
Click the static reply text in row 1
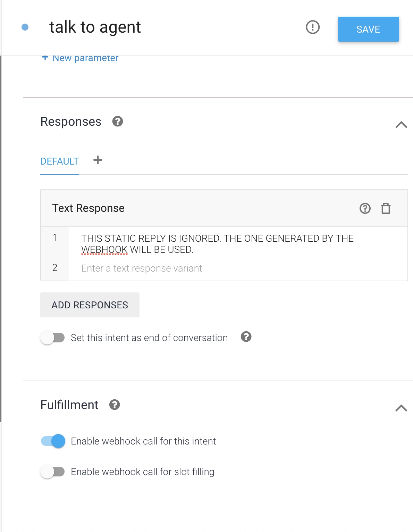tap(217, 244)
